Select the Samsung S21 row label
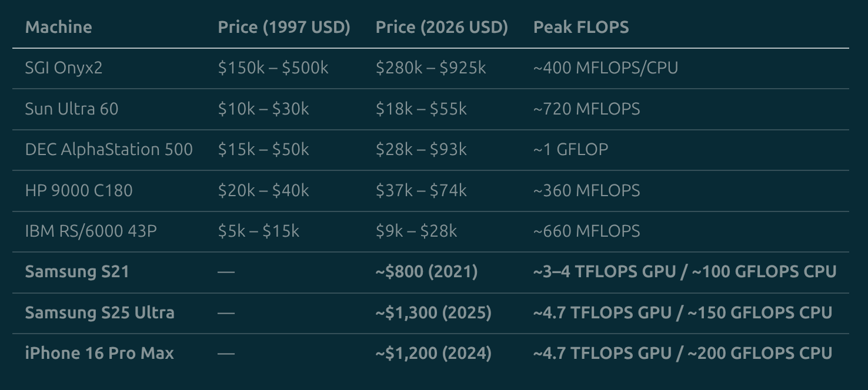Viewport: 868px width, 390px height. point(77,271)
